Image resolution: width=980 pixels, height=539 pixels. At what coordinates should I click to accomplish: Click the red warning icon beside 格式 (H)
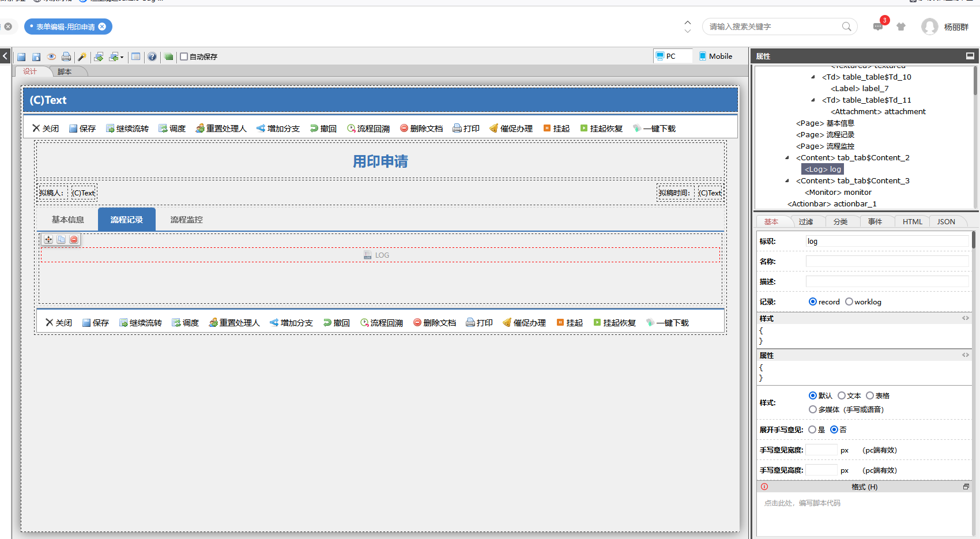(x=764, y=487)
